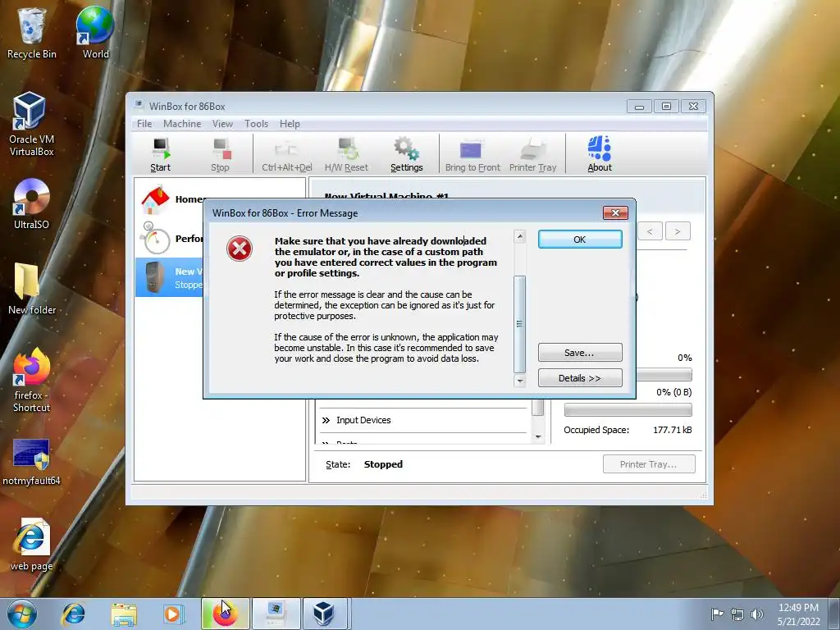Select the New Virtual Machine sidebar entry
Screen dimensions: 840x630
coord(171,277)
